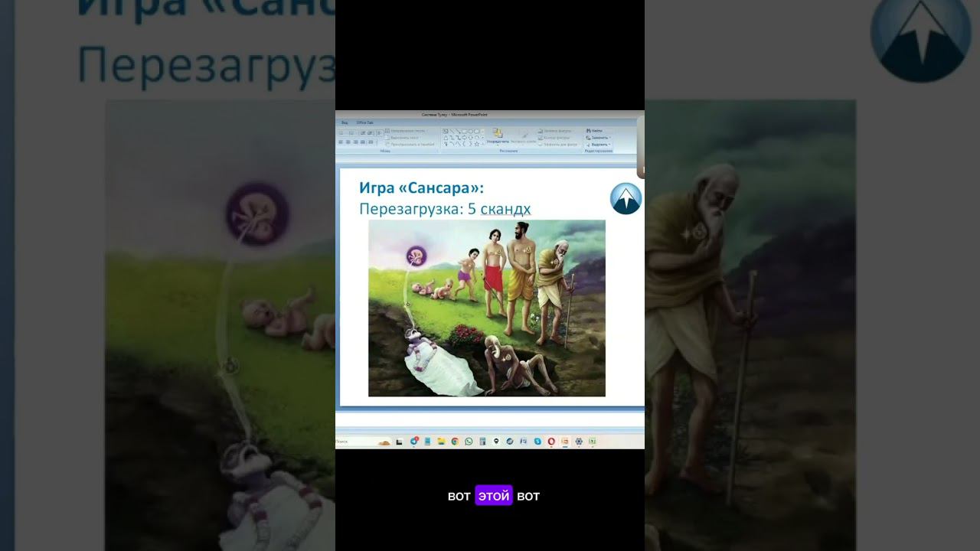Open Выровнять текст align text dropdown

click(403, 138)
